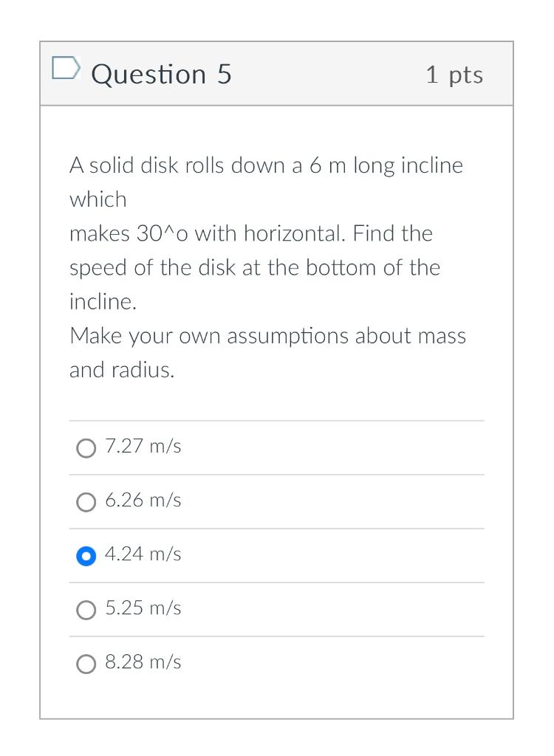Flag Question 5 with the flag icon
The image size is (554, 756).
click(x=66, y=69)
